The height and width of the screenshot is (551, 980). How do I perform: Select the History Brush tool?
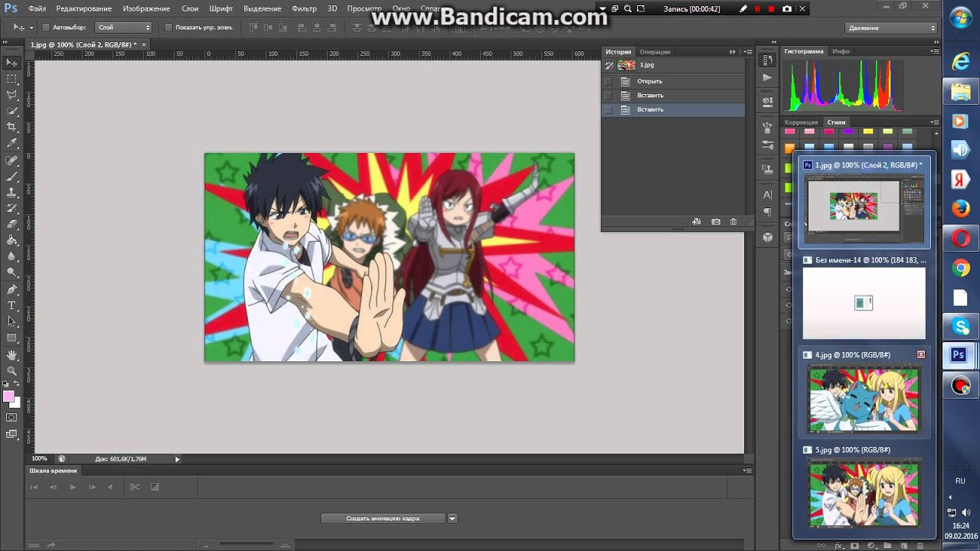(11, 208)
